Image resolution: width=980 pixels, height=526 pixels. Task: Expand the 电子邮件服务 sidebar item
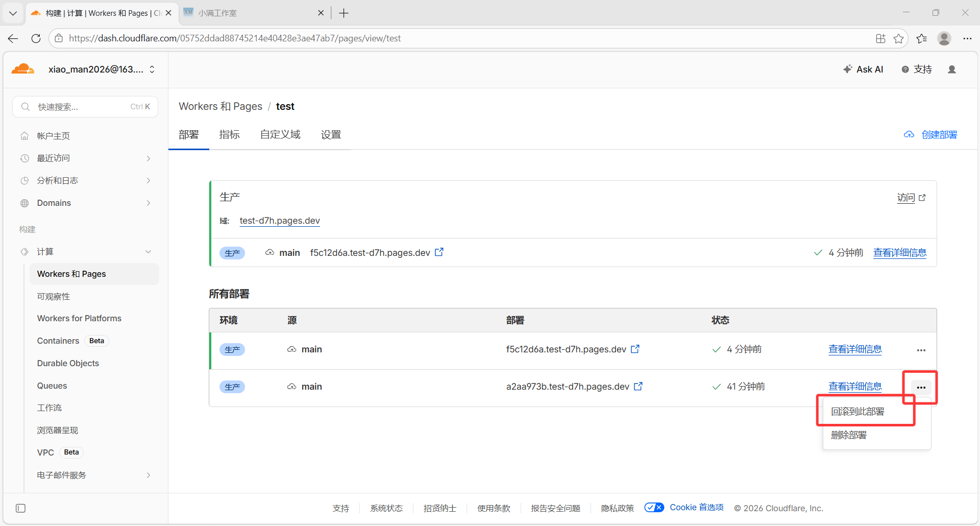point(148,475)
